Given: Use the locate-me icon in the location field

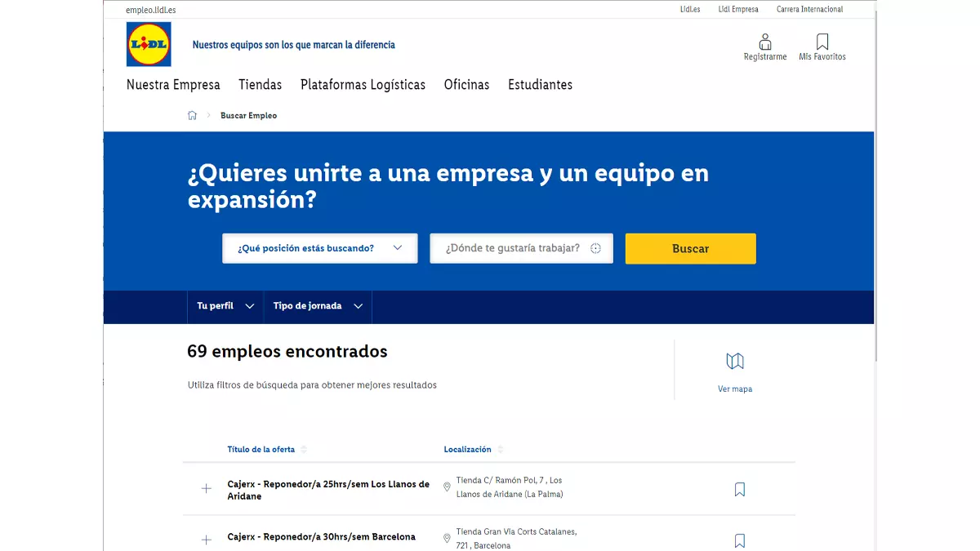Looking at the screenshot, I should (x=595, y=249).
